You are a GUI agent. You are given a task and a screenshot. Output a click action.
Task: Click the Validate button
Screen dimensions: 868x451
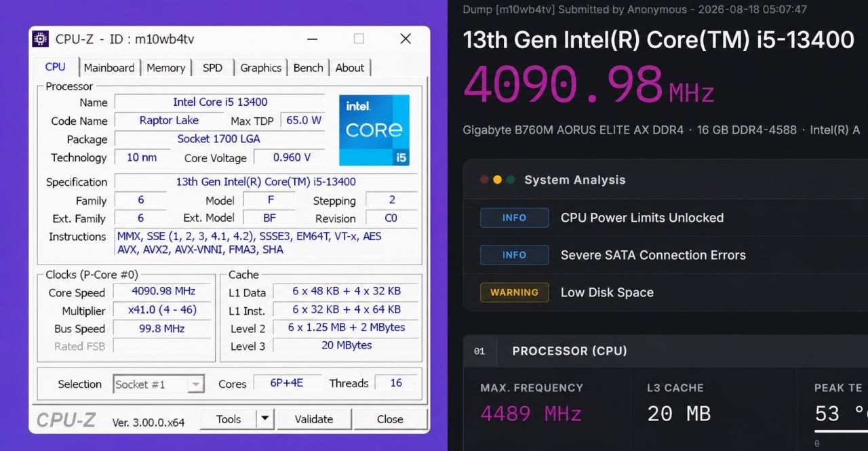pos(314,419)
